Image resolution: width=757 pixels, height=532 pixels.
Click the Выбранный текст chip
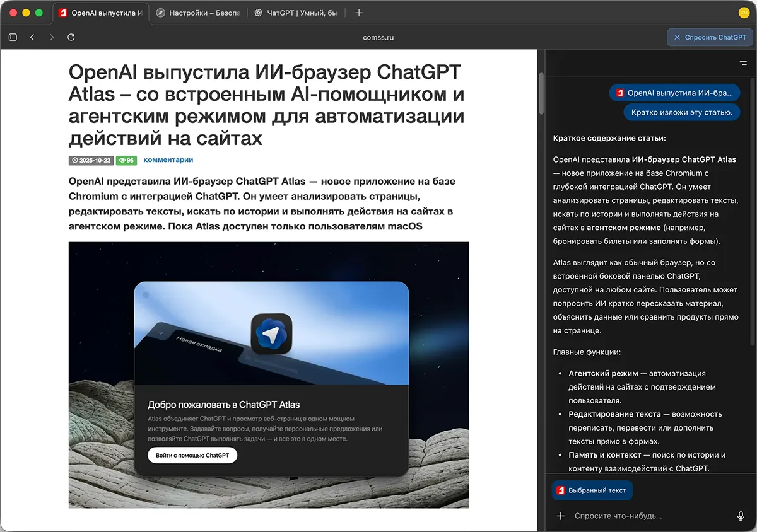click(x=592, y=490)
